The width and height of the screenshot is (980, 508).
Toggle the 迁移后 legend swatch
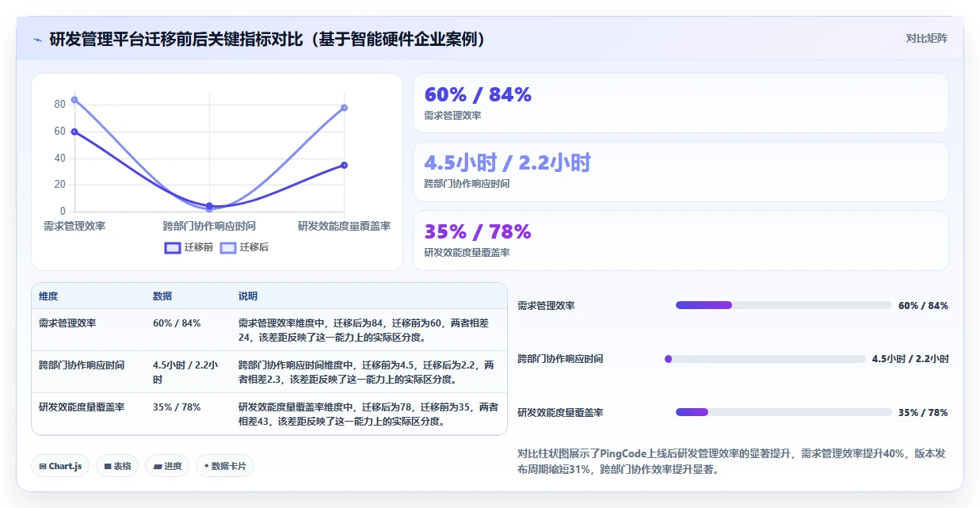click(228, 247)
